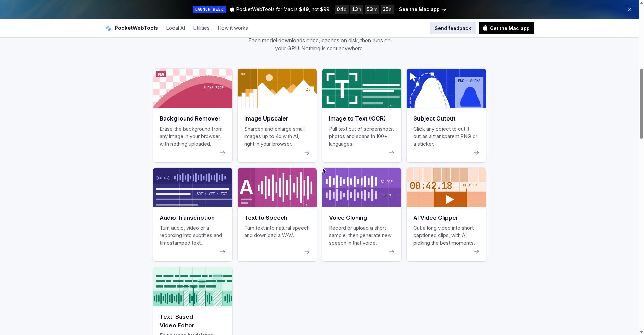Open the arrow on Background Remover card
Viewport: 644px width, 335px height.
click(x=222, y=153)
